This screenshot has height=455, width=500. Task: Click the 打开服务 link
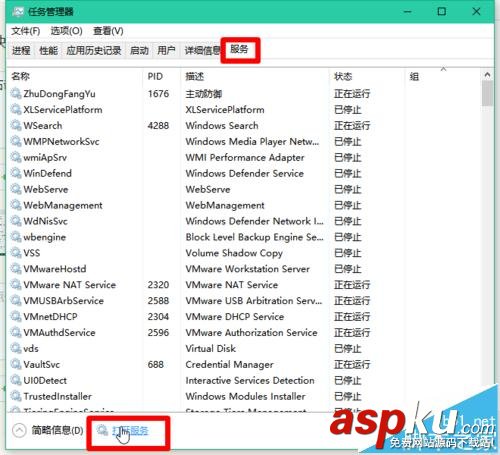130,431
